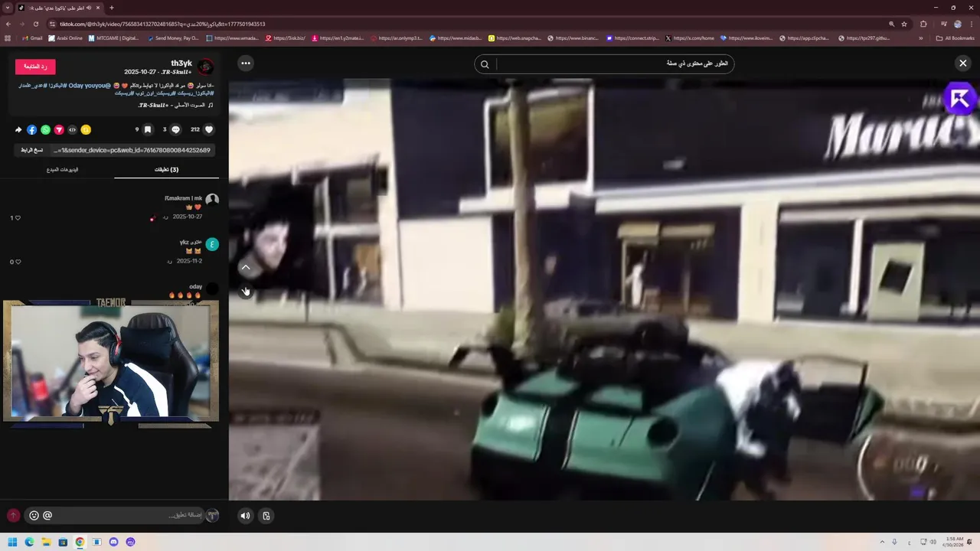Open the Arabi Online bookmark
980x551 pixels.
pyautogui.click(x=66, y=38)
